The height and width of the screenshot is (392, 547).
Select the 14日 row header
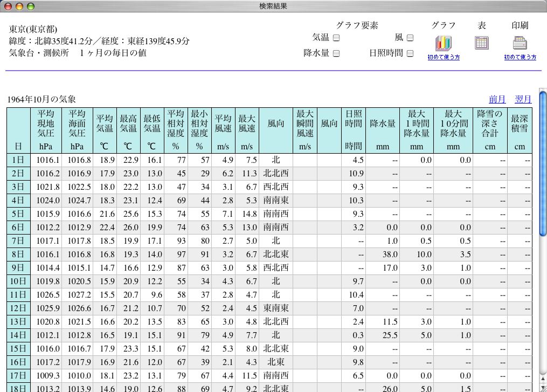click(x=18, y=335)
